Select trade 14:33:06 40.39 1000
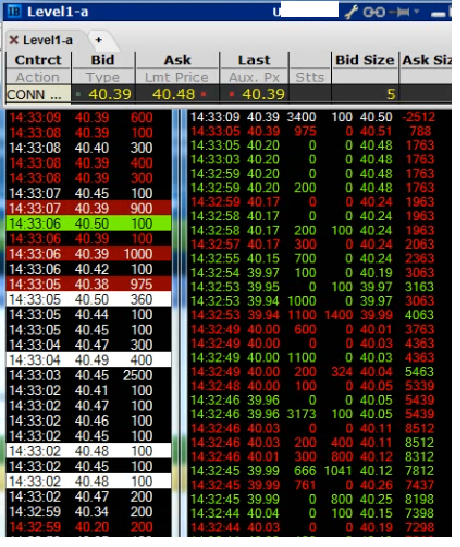 (x=89, y=254)
